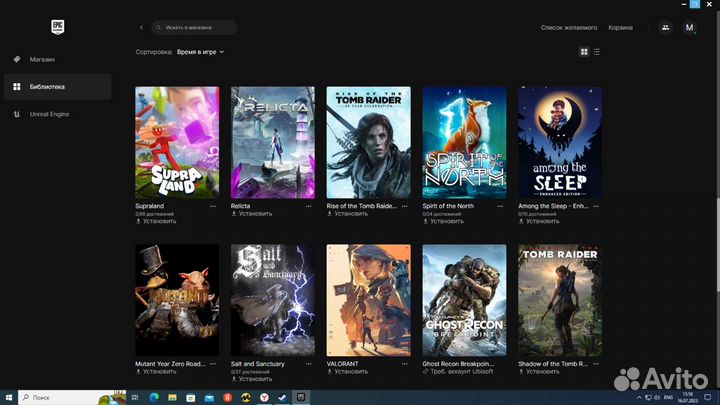The image size is (720, 405).
Task: Open options dots for Supraland
Action: click(213, 206)
